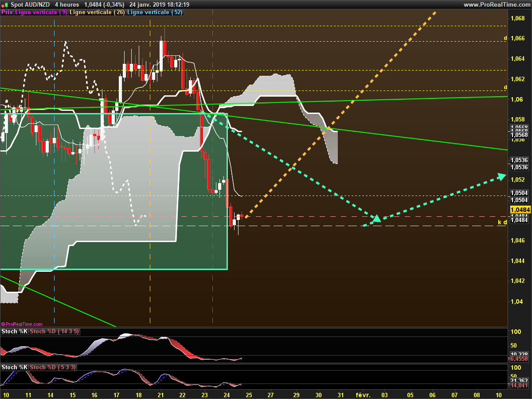Image resolution: width=532 pixels, height=399 pixels.
Task: Open the www.ProRealTime.com link at top right
Action: [497, 4]
